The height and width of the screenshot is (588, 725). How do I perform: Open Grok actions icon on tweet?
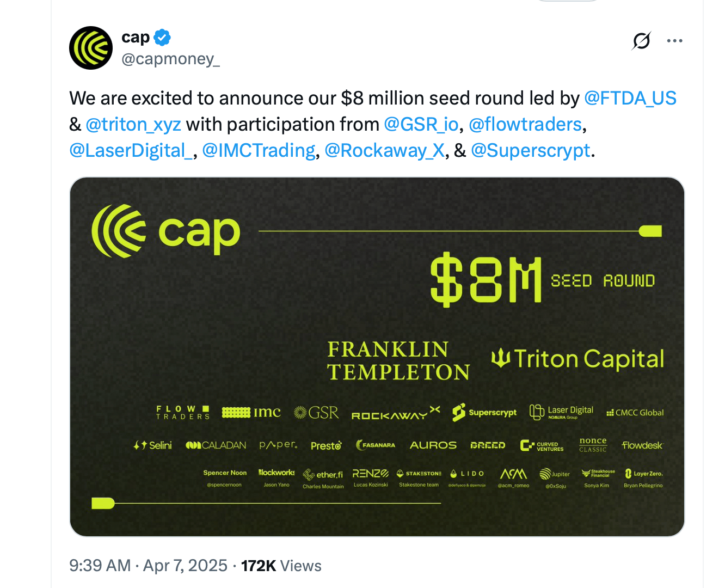coord(642,41)
